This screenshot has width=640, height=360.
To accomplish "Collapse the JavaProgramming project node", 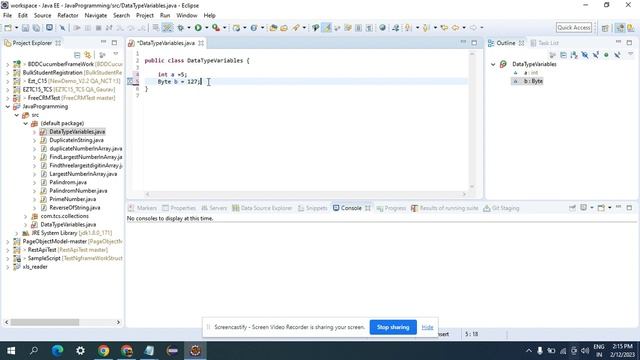I will (x=7, y=107).
